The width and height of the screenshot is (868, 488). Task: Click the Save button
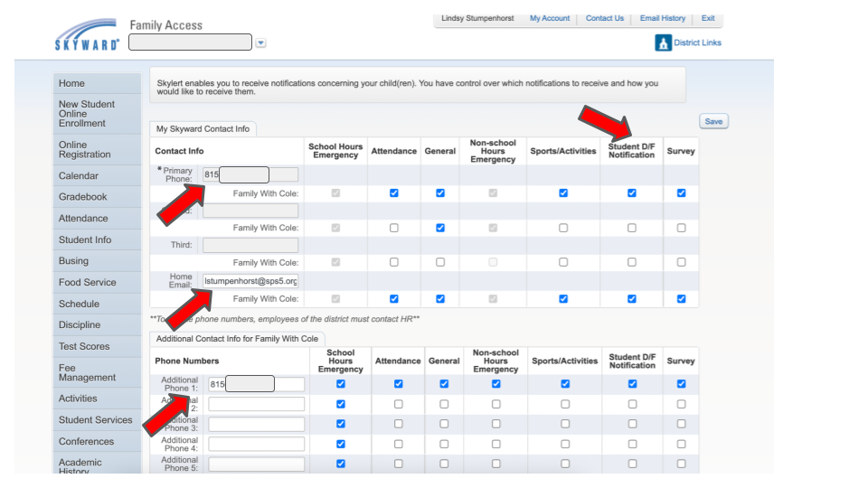tap(713, 121)
